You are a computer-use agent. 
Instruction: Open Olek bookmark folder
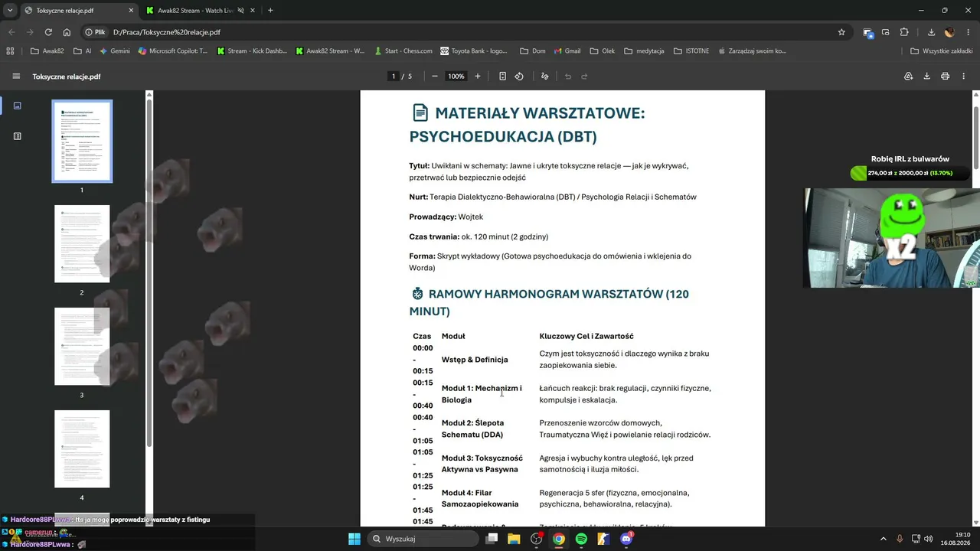(603, 51)
